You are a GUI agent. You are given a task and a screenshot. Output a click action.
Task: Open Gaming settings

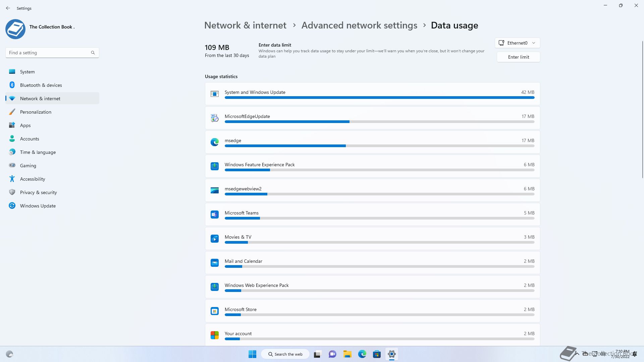tap(52, 166)
